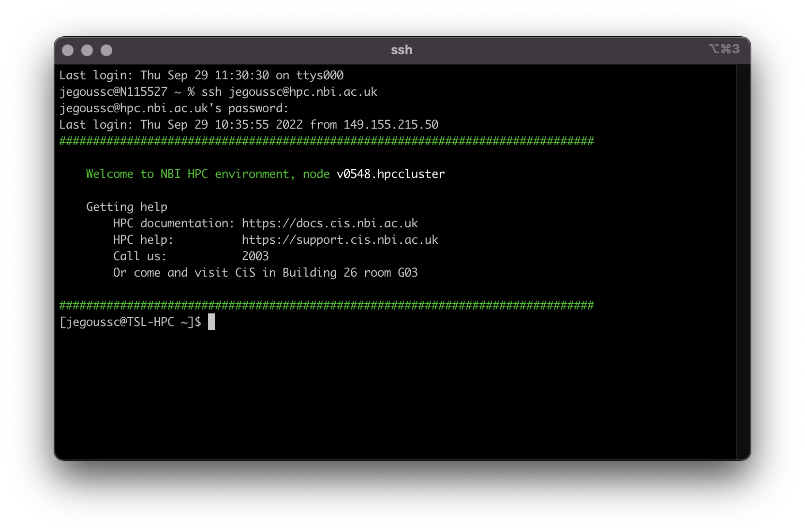The width and height of the screenshot is (805, 532).
Task: Click the ssh jegoussc@hpc.nbi.ac.uk command
Action: click(289, 92)
